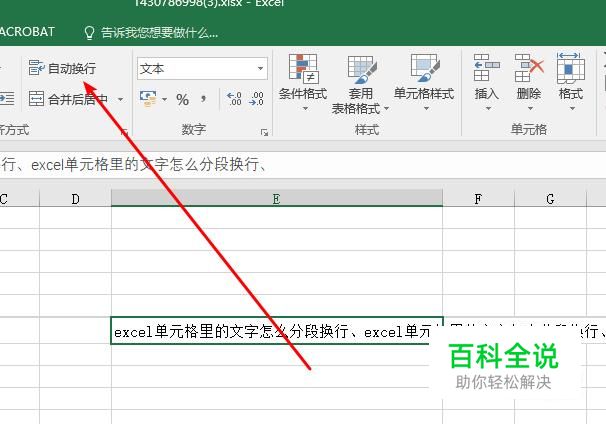Open Conditional Formatting (条件格式) menu
The image size is (606, 424).
click(303, 83)
